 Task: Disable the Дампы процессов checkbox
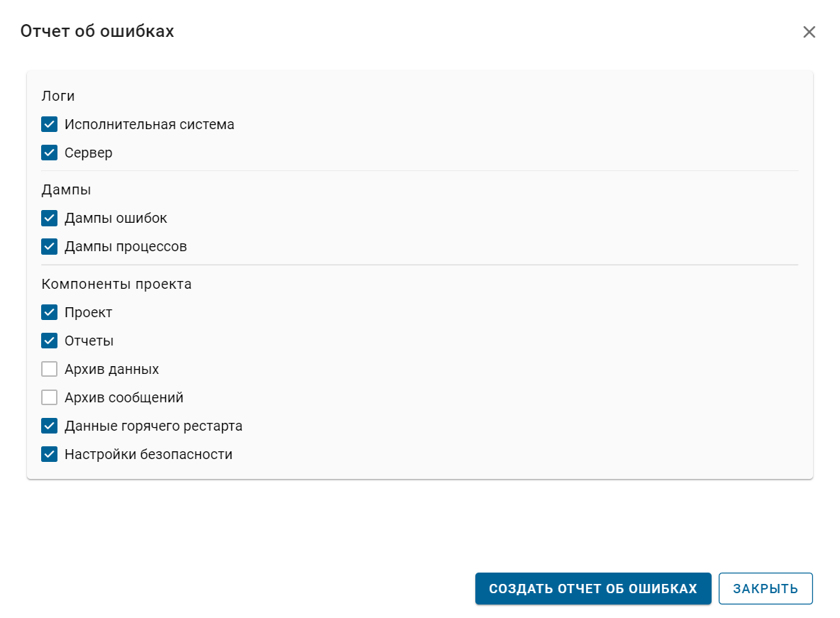pyautogui.click(x=49, y=247)
